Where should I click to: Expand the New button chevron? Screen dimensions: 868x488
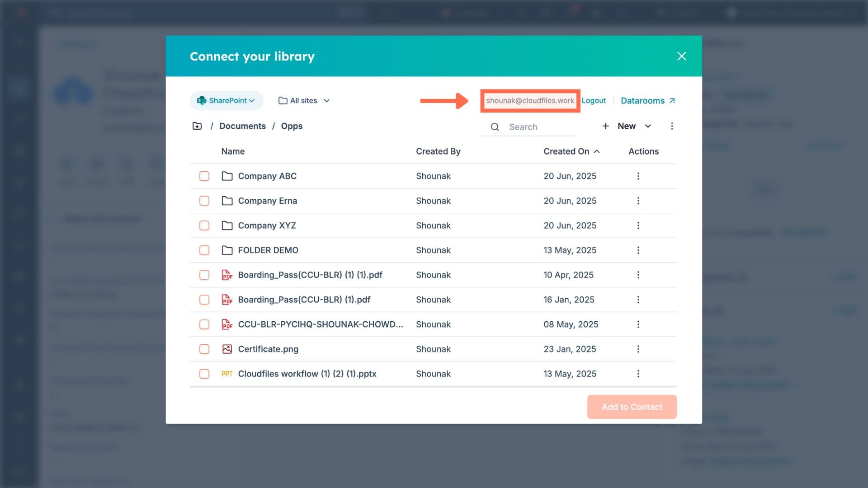click(648, 126)
